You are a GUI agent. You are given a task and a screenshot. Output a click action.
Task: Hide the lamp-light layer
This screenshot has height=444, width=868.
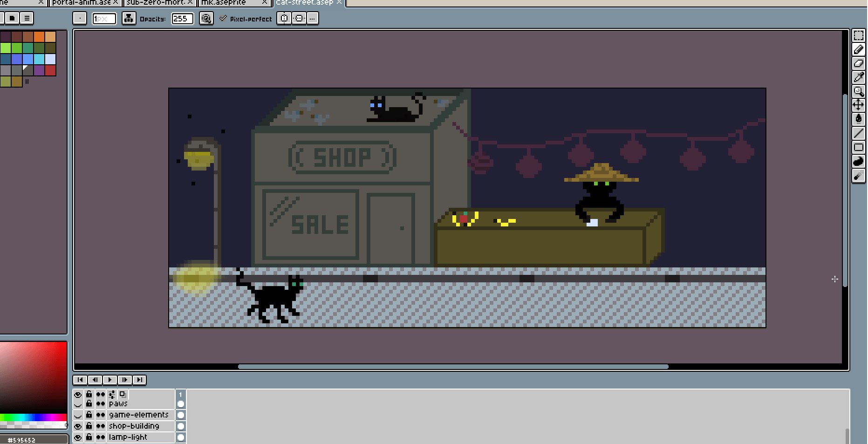click(x=78, y=437)
